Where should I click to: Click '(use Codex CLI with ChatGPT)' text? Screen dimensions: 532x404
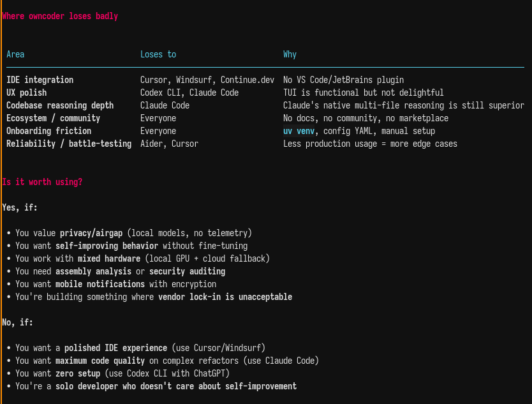[167, 374]
